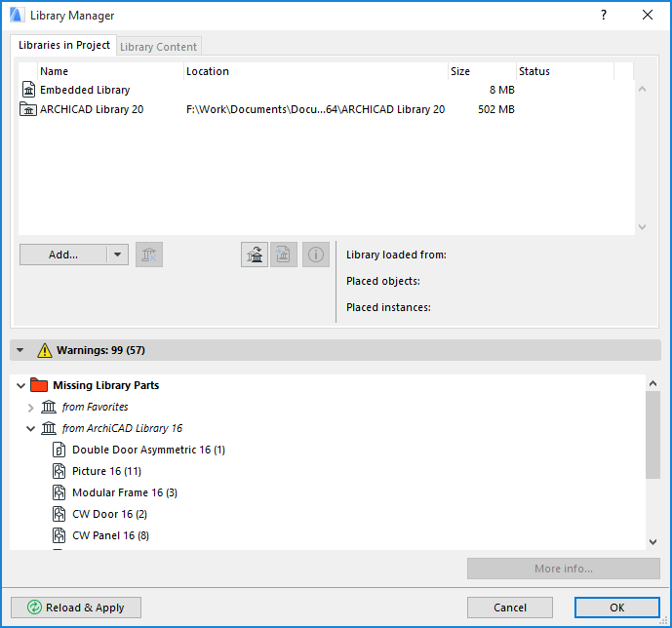This screenshot has height=628, width=672.
Task: Click the 502 MB size cell
Action: [496, 109]
